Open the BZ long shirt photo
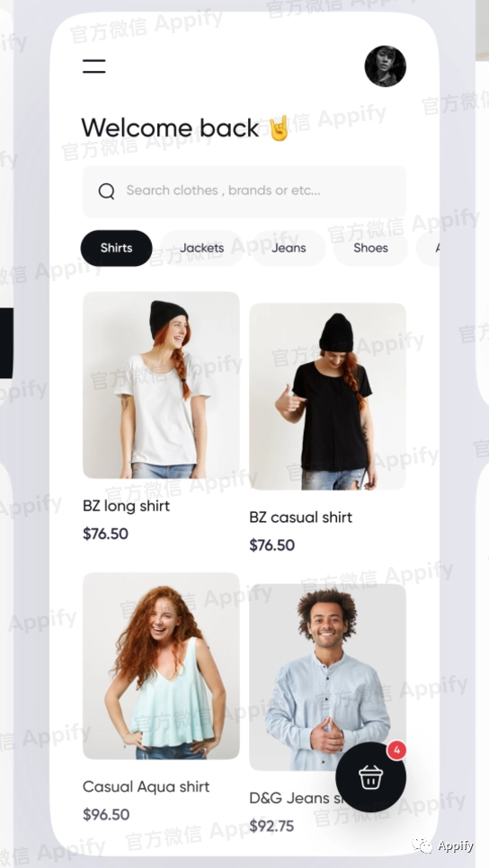The image size is (489, 868). click(x=161, y=385)
